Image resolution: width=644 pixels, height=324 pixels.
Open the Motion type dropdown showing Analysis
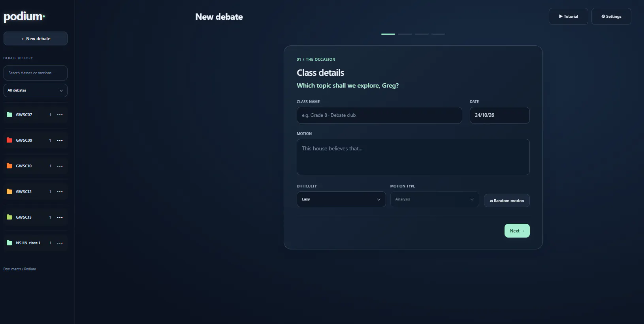click(x=435, y=199)
